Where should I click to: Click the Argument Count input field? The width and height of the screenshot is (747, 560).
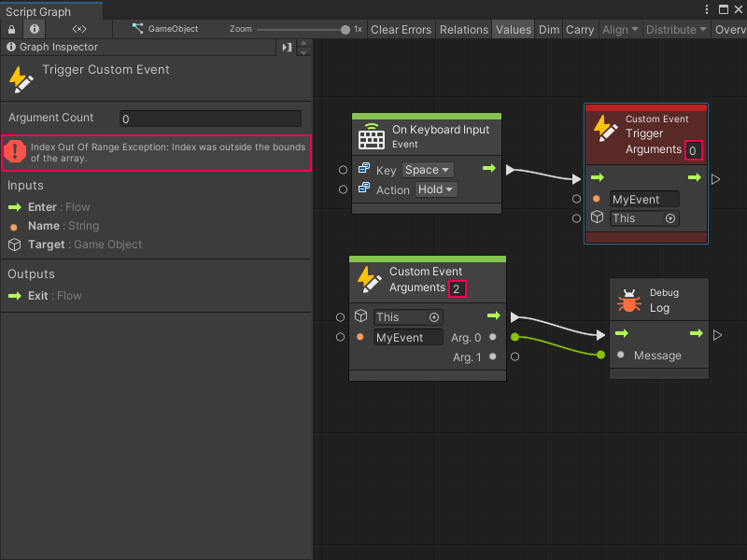(210, 119)
